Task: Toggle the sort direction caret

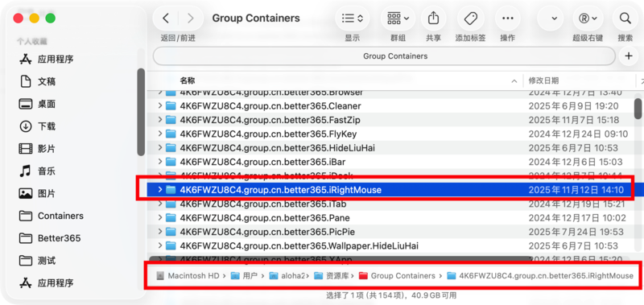Action: coord(514,80)
